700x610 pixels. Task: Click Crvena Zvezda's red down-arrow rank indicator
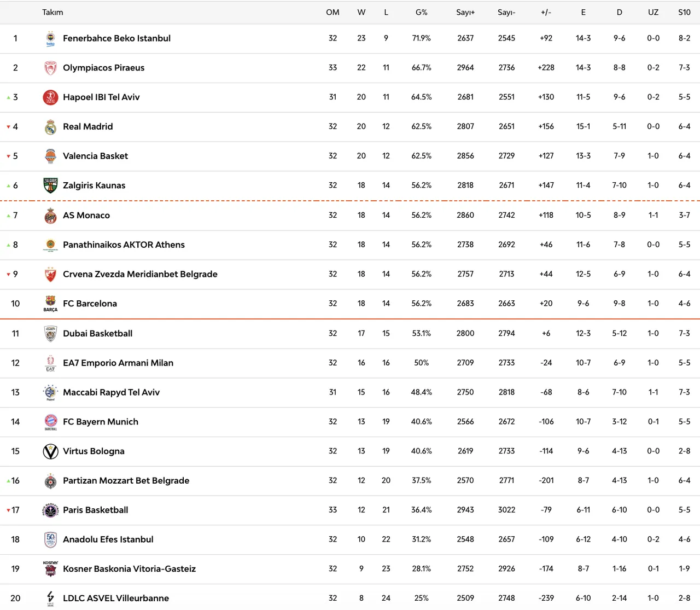[8, 275]
